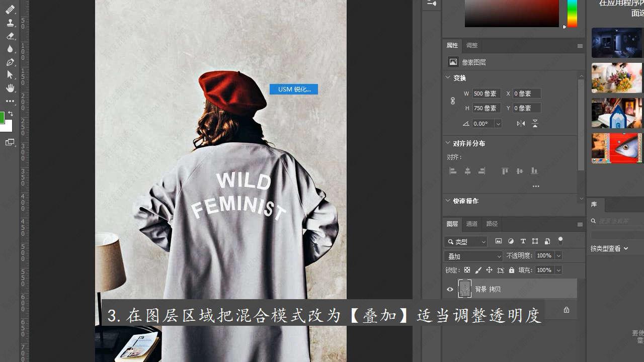The height and width of the screenshot is (362, 644).
Task: Open the 不透明度 opacity dropdown arrow
Action: click(558, 256)
